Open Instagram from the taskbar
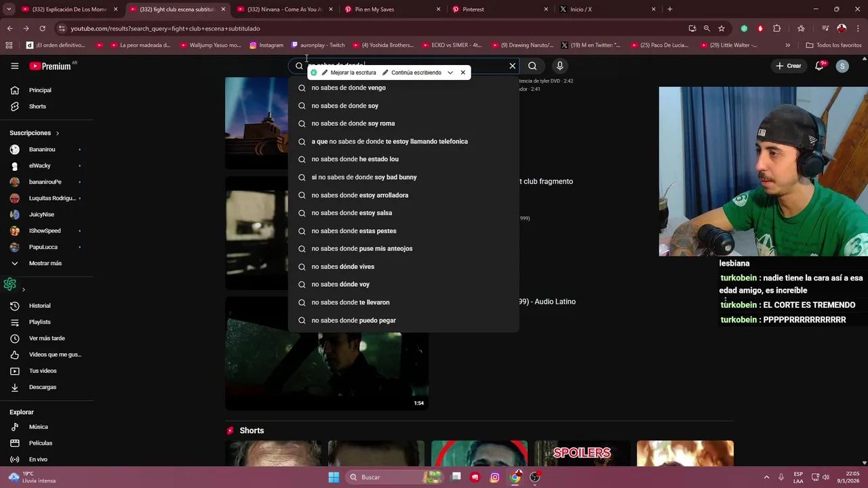 495,477
